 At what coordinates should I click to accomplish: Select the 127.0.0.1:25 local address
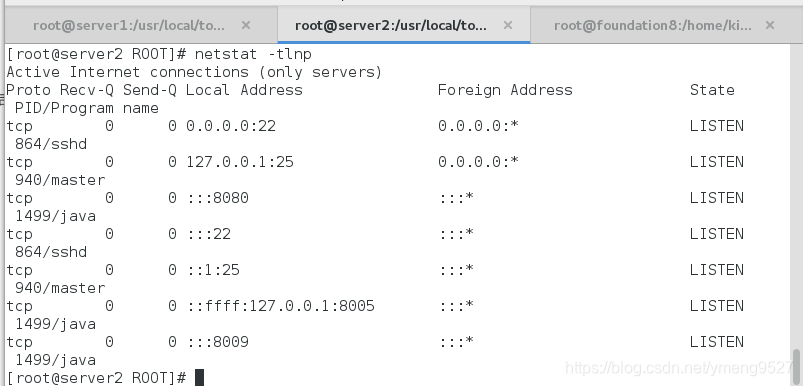pos(240,162)
